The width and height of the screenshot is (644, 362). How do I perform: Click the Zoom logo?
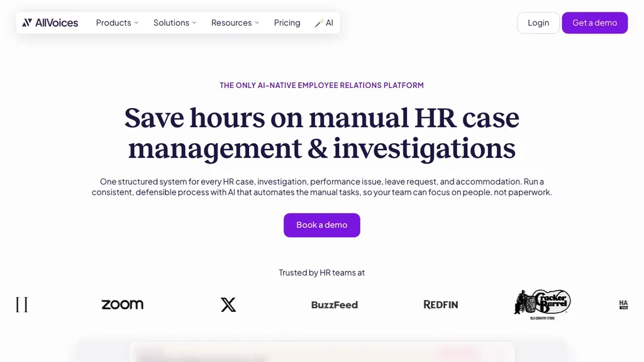click(x=123, y=305)
